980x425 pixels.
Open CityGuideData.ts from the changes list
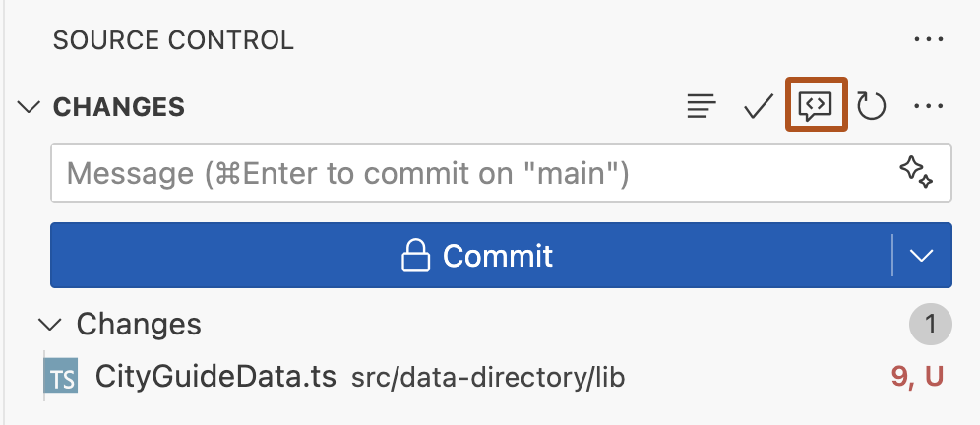(215, 377)
